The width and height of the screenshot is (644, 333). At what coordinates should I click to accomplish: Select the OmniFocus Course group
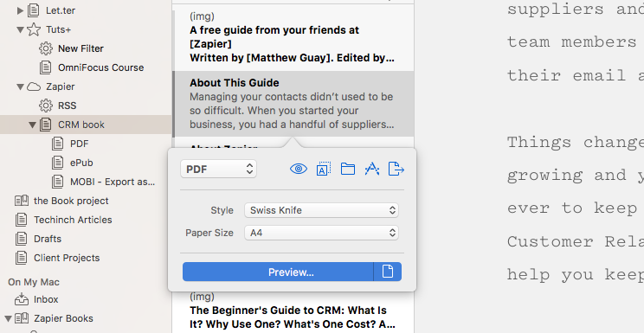click(100, 67)
